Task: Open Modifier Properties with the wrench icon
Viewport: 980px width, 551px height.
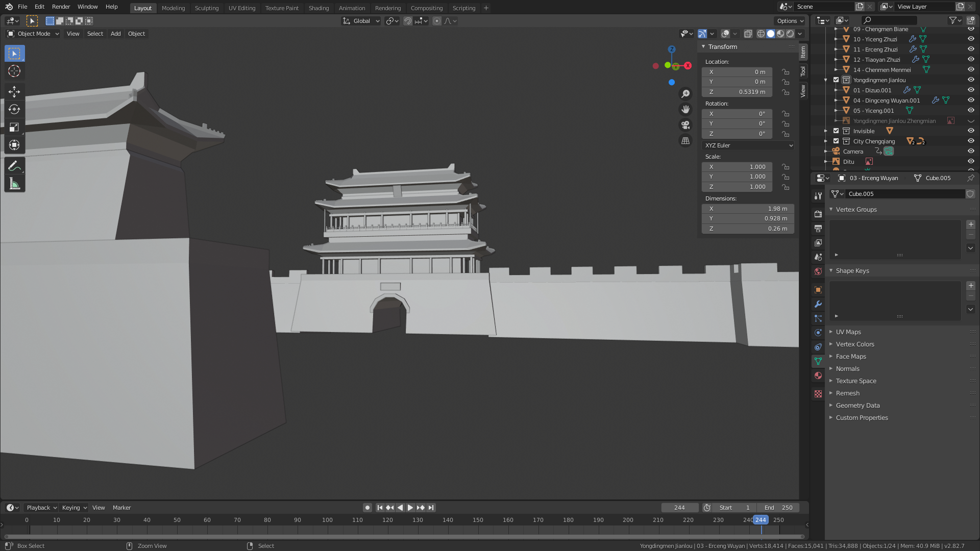Action: [x=818, y=304]
